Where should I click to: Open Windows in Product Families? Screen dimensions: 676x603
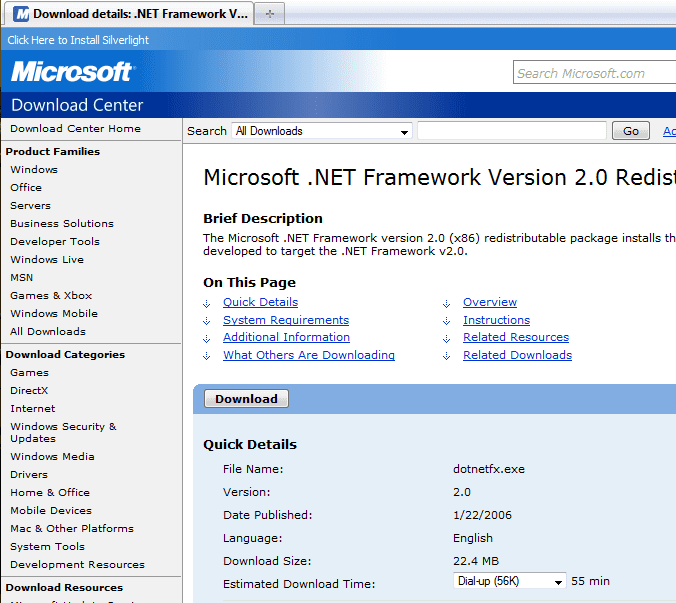click(x=34, y=169)
